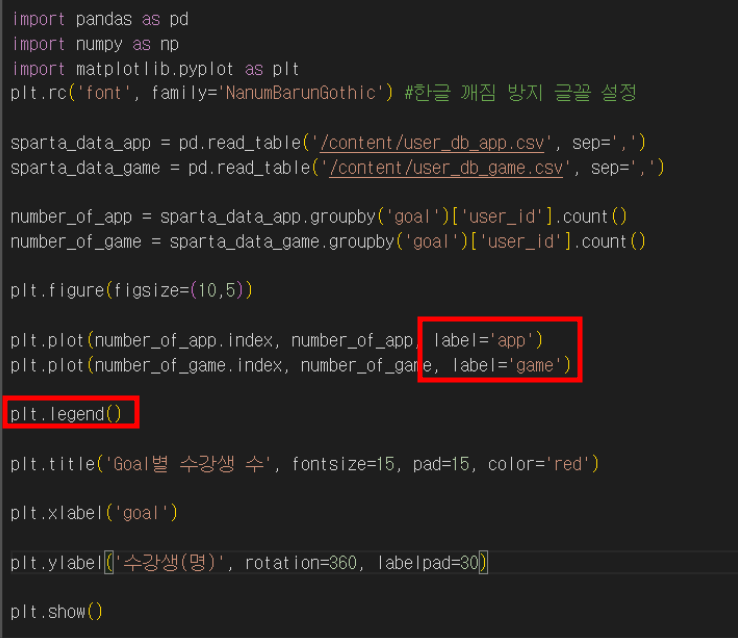
Task: Click the 'import numpy as np' line
Action: pos(96,44)
